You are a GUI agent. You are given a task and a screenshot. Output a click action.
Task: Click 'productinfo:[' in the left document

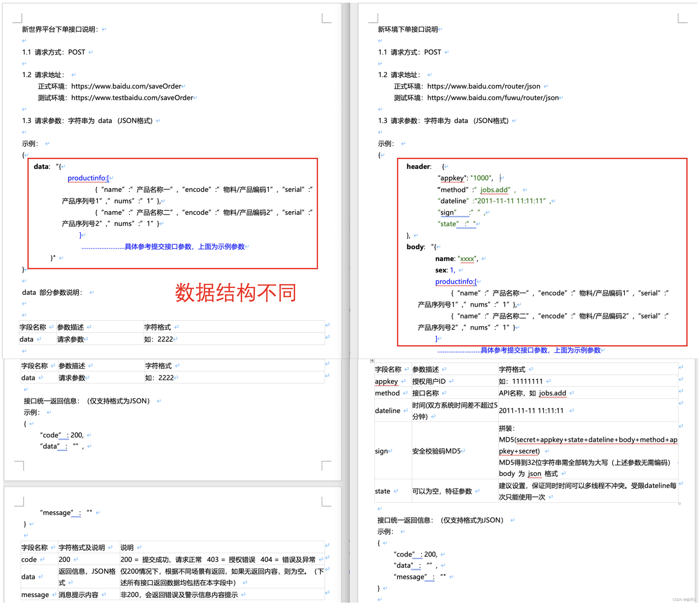(x=88, y=178)
